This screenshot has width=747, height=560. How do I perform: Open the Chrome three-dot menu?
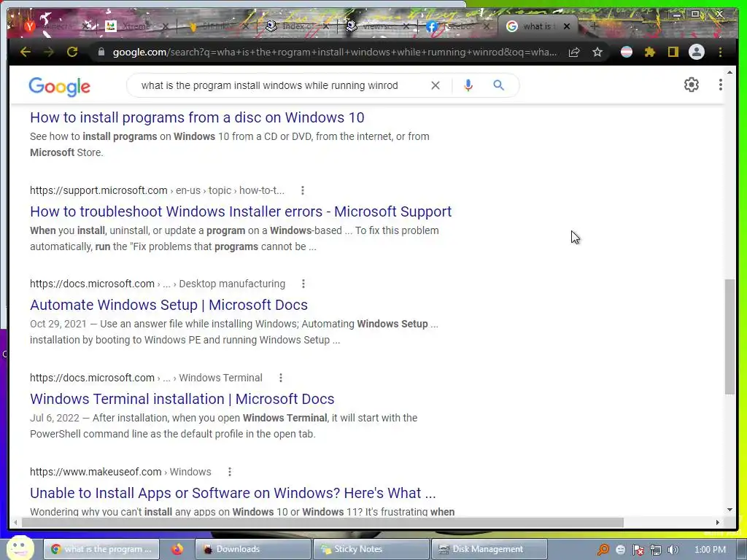pyautogui.click(x=720, y=52)
